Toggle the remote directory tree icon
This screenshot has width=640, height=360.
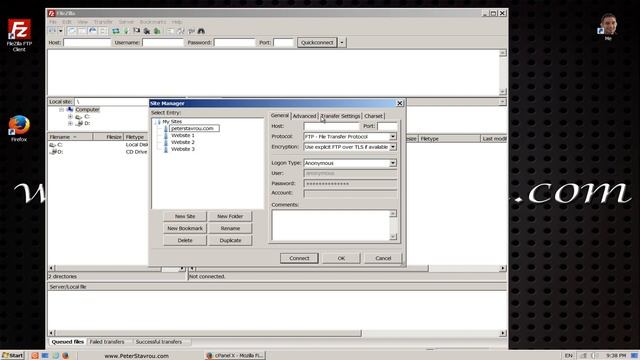(93, 31)
